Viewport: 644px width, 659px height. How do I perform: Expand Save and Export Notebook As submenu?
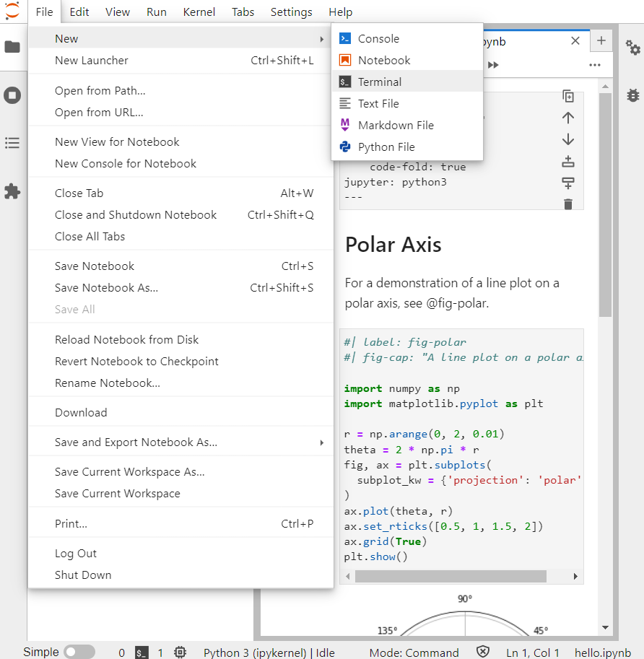(322, 442)
